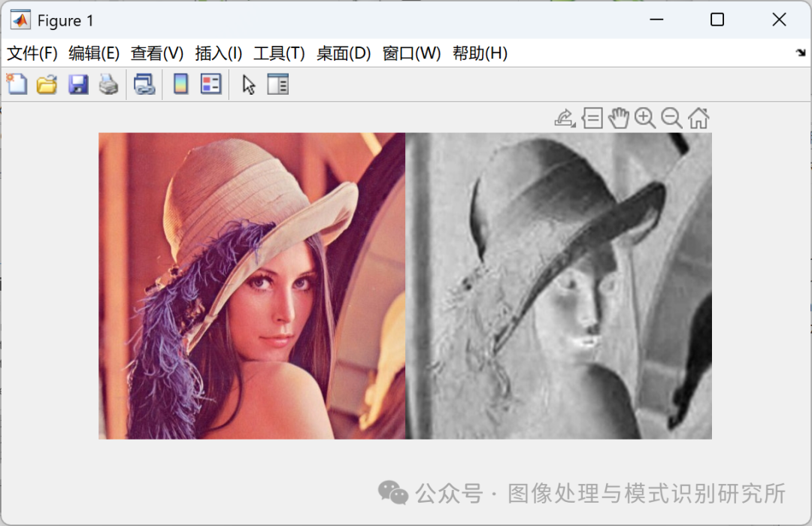This screenshot has width=812, height=526.
Task: Open the 窗口(W) menu
Action: pyautogui.click(x=412, y=53)
